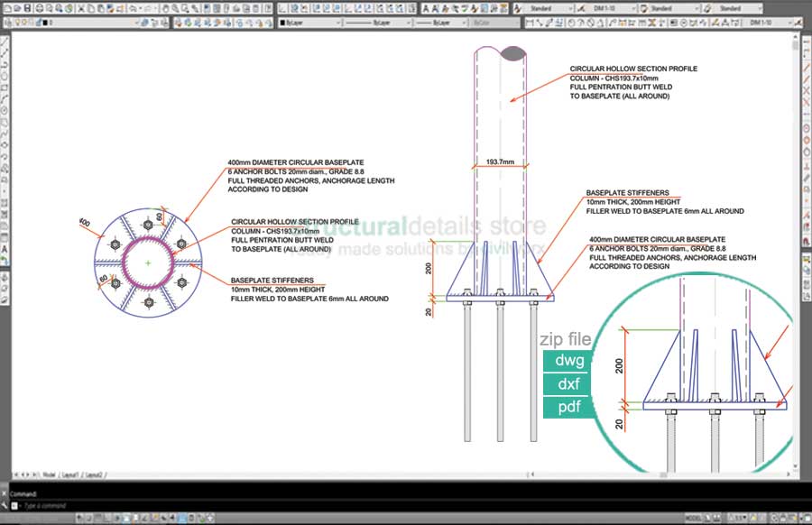The height and width of the screenshot is (525, 812).
Task: Toggle Grid Display in status bar
Action: tap(97, 517)
